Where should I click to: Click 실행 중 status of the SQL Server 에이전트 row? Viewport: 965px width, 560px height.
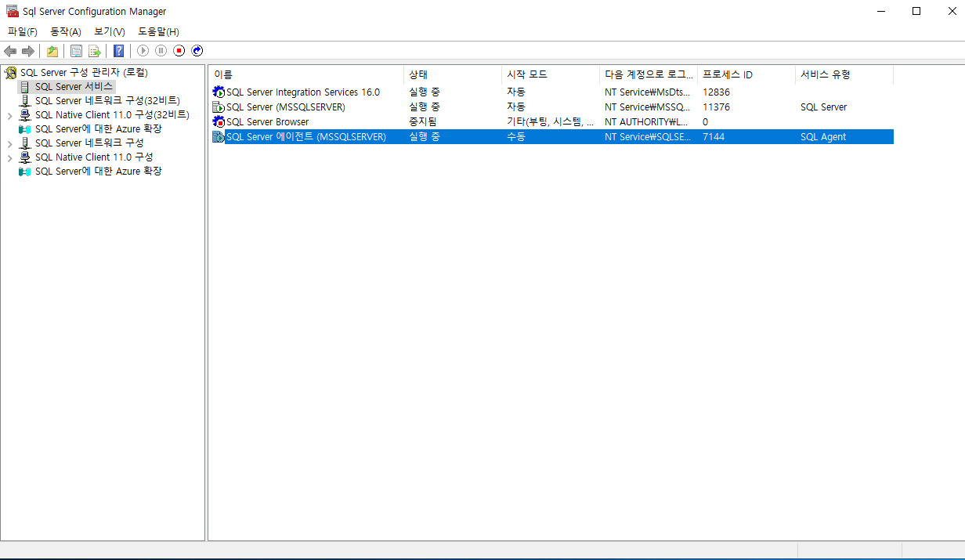(425, 137)
